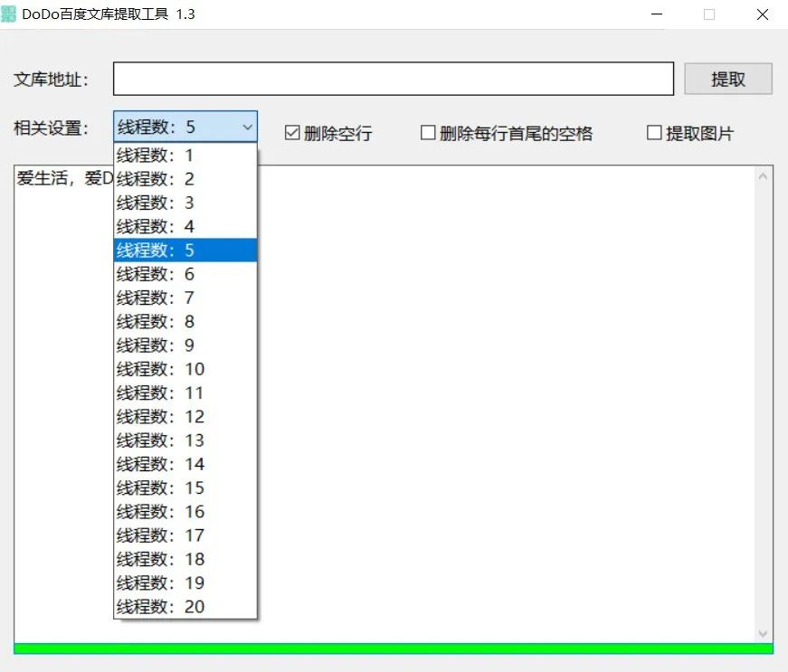Select 线程数: 1 from the list
The height and width of the screenshot is (672, 788).
coord(185,156)
